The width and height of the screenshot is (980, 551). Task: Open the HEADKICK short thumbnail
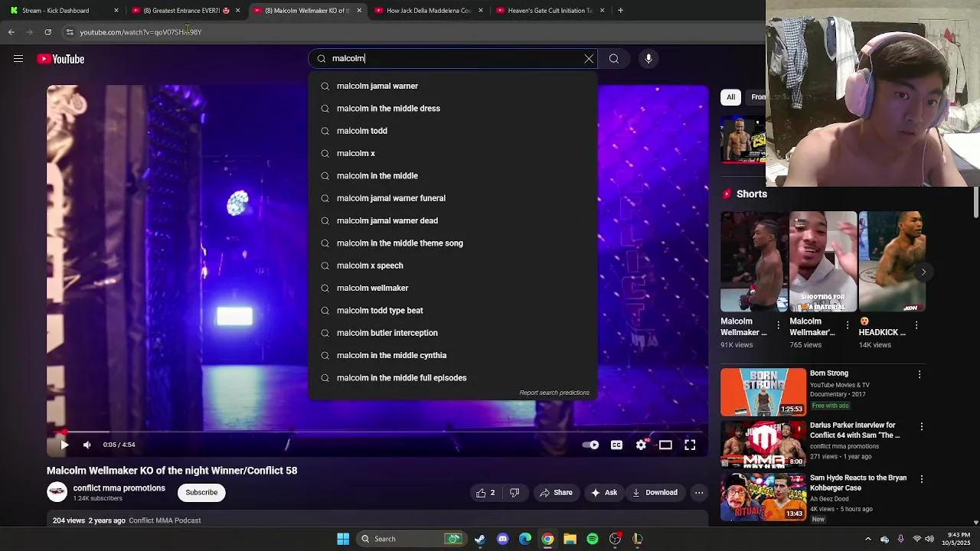(x=892, y=262)
